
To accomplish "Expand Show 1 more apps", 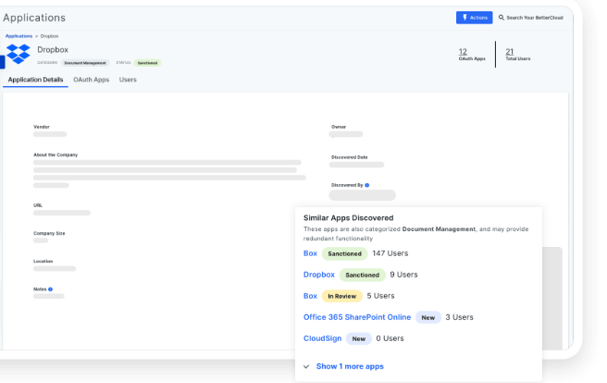I will [x=350, y=367].
